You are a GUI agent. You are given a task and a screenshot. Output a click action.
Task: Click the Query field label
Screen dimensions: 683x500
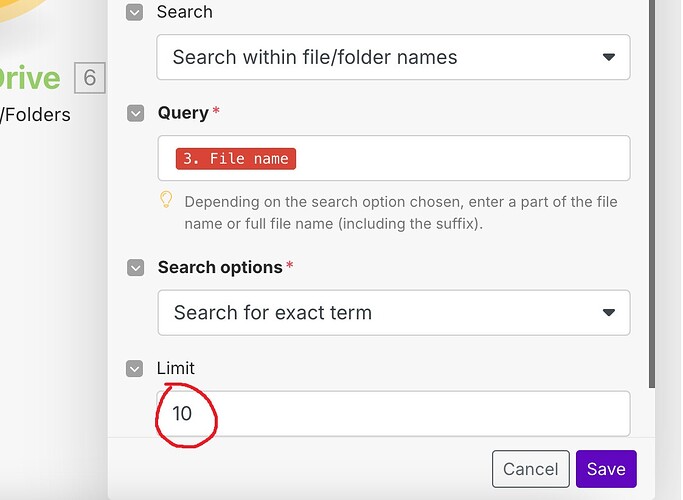coord(183,114)
